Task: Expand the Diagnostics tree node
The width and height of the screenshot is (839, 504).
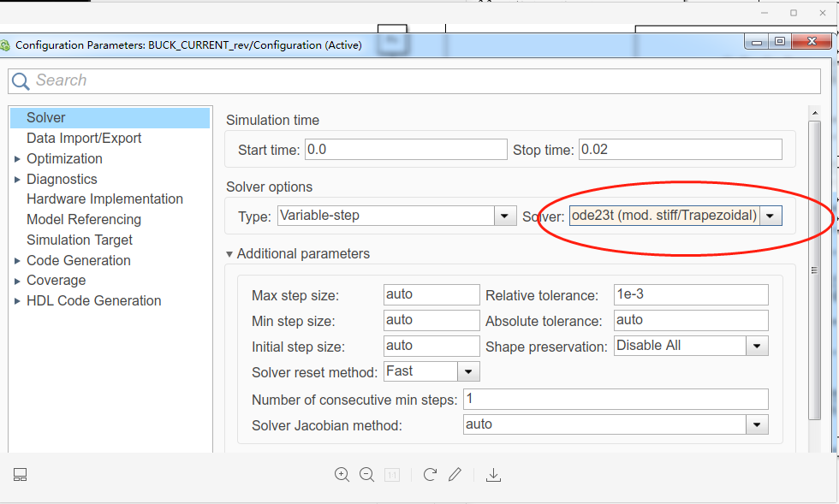Action: click(17, 179)
